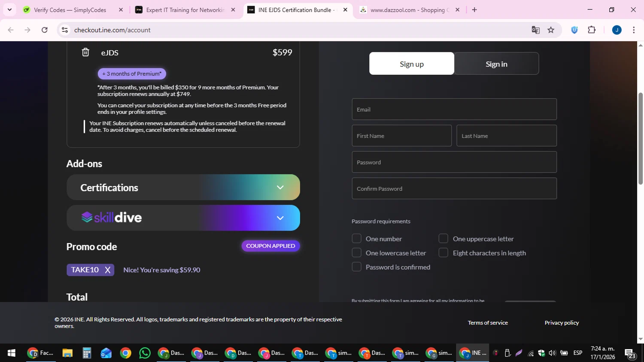Open the taskbar clock and date
Viewport: 644px width, 362px height.
pyautogui.click(x=603, y=353)
